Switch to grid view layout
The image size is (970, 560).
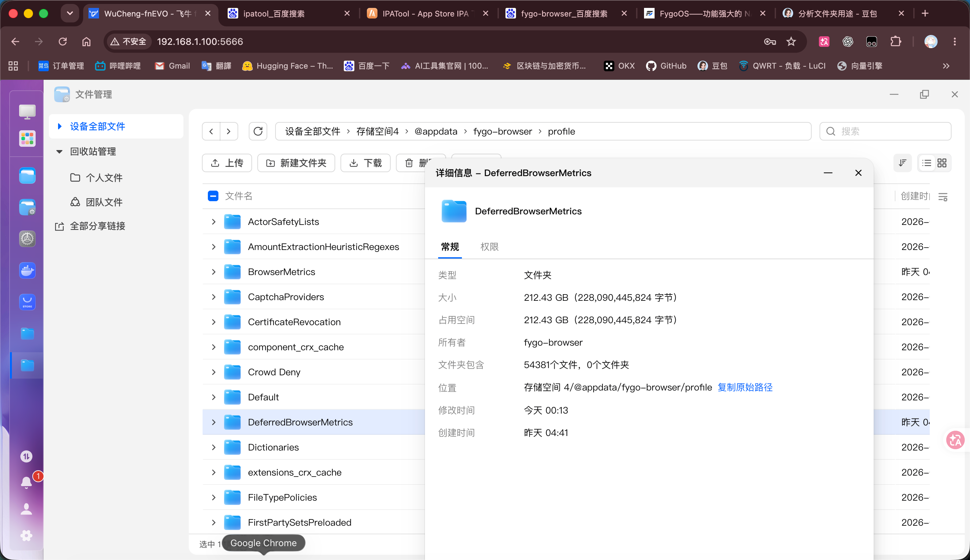coord(942,163)
